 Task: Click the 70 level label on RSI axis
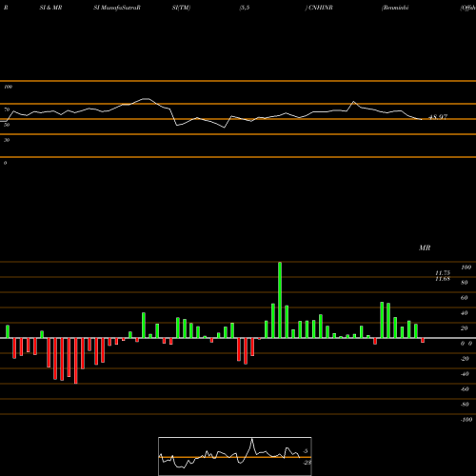[7, 109]
